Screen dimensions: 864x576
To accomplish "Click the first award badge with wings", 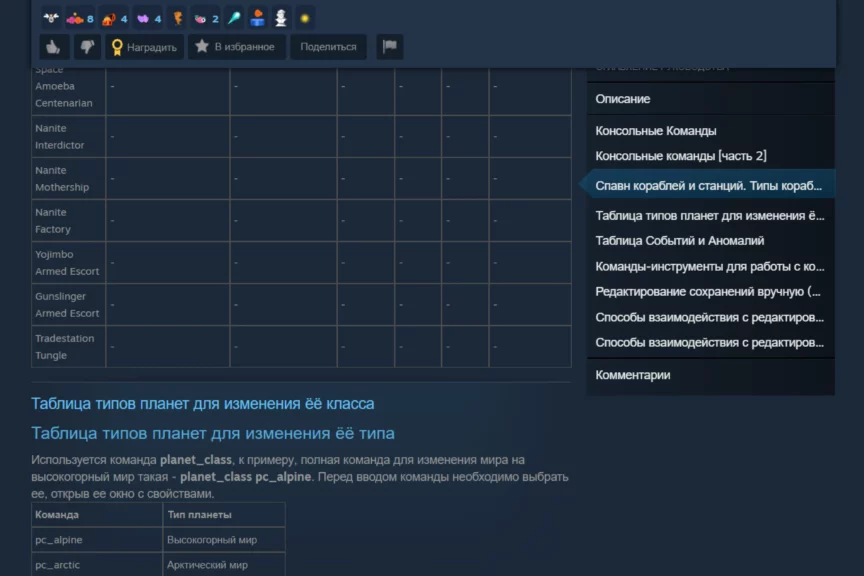I will (x=51, y=18).
